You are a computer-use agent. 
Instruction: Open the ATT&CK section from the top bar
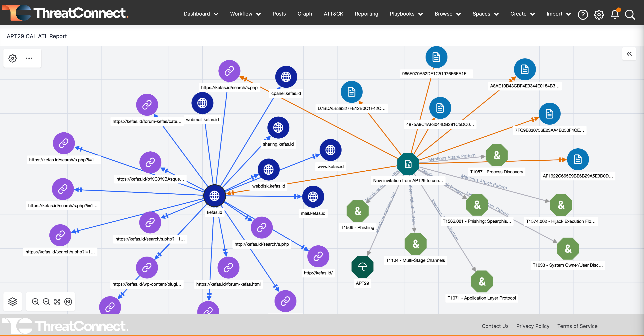333,14
